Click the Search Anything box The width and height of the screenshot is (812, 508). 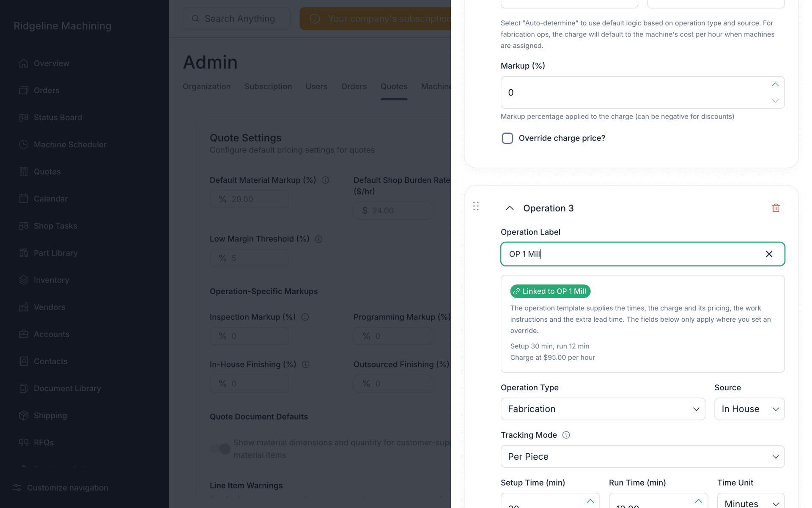point(236,19)
